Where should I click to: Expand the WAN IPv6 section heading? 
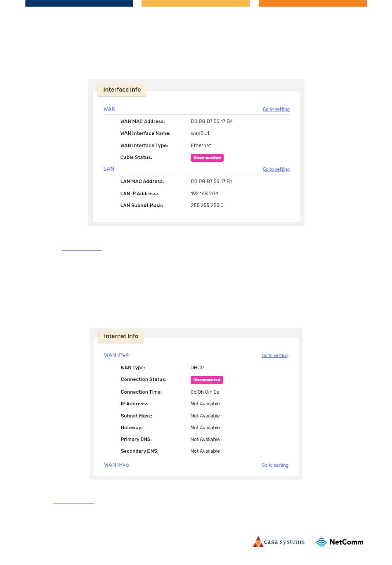pyautogui.click(x=116, y=465)
